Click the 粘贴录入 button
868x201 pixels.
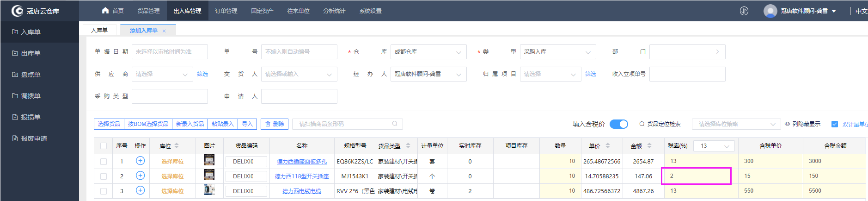tap(223, 124)
